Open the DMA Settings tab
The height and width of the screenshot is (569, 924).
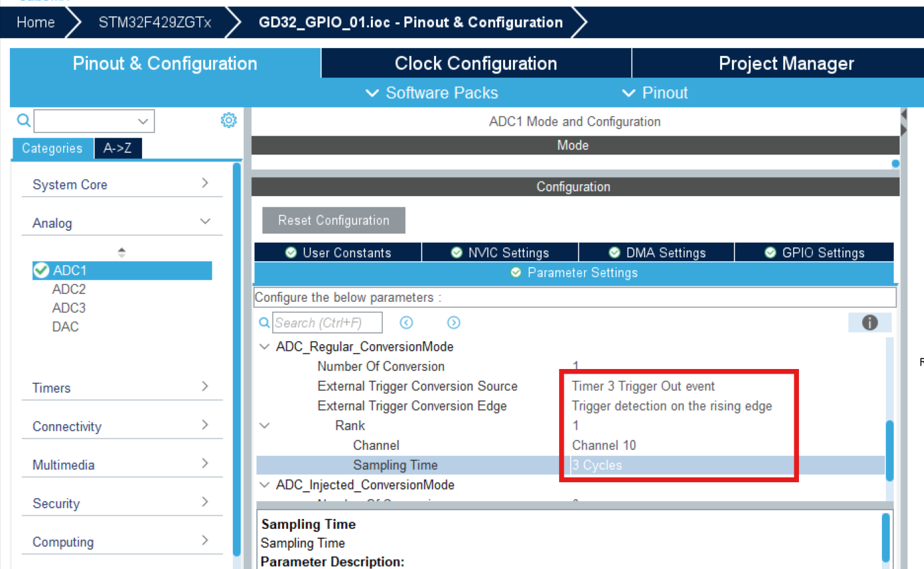pyautogui.click(x=656, y=253)
